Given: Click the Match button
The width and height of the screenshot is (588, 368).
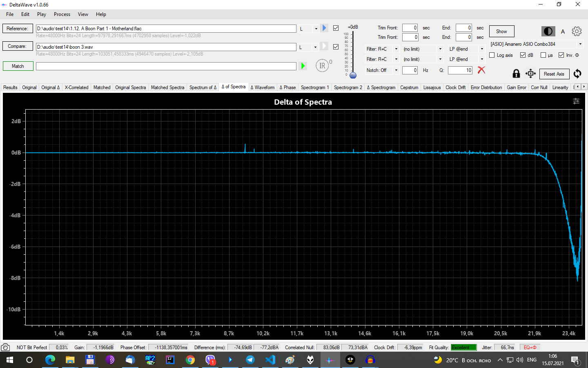Looking at the screenshot, I should pyautogui.click(x=18, y=66).
